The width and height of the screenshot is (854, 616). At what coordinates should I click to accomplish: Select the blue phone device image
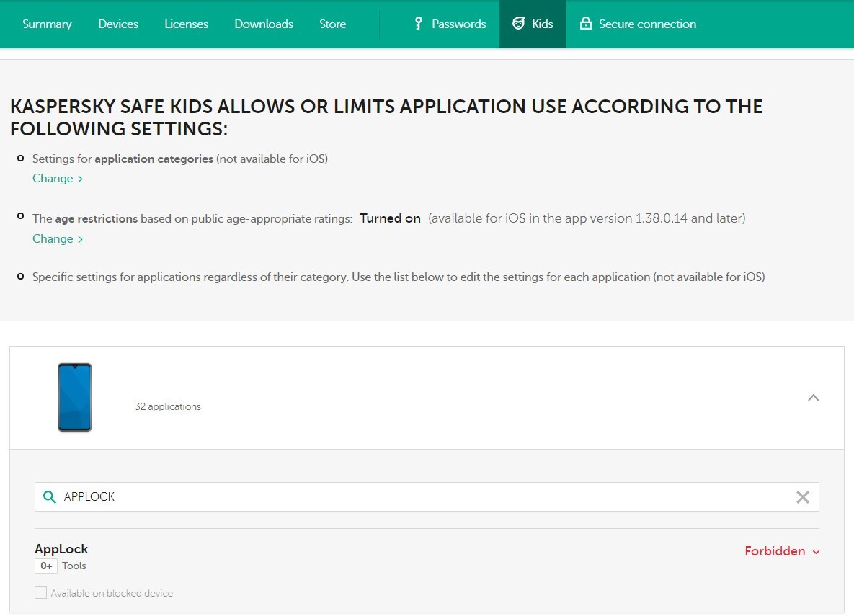click(75, 398)
